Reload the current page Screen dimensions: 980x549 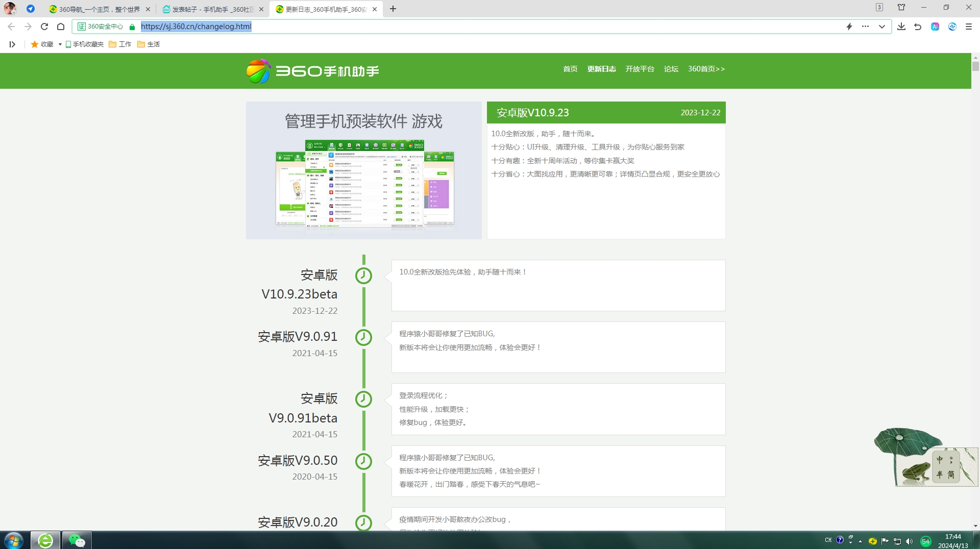point(44,27)
